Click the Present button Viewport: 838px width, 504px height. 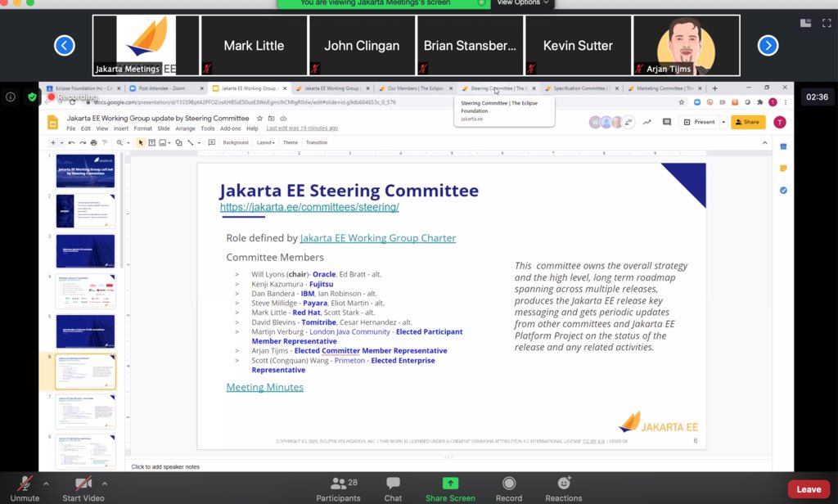pos(700,122)
